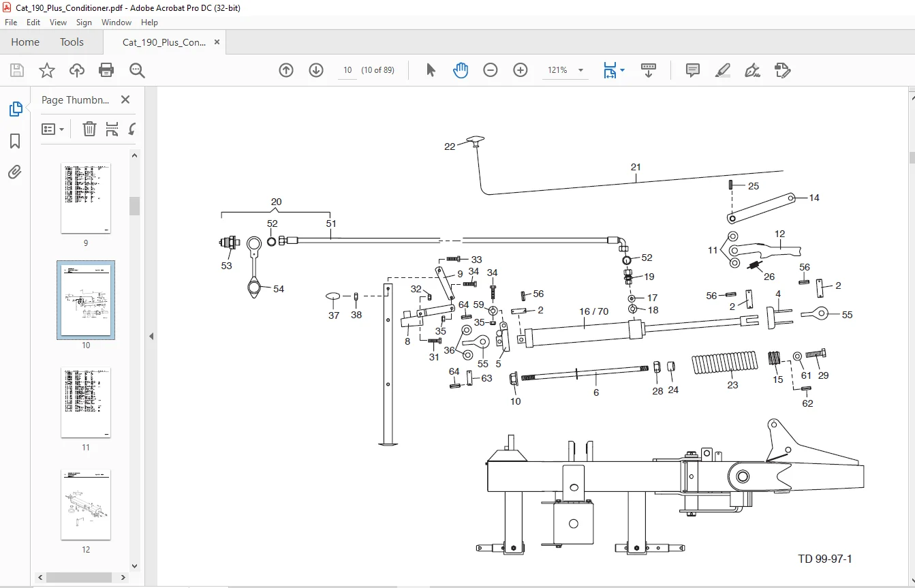Expand the fit page dropdown arrow

[622, 70]
